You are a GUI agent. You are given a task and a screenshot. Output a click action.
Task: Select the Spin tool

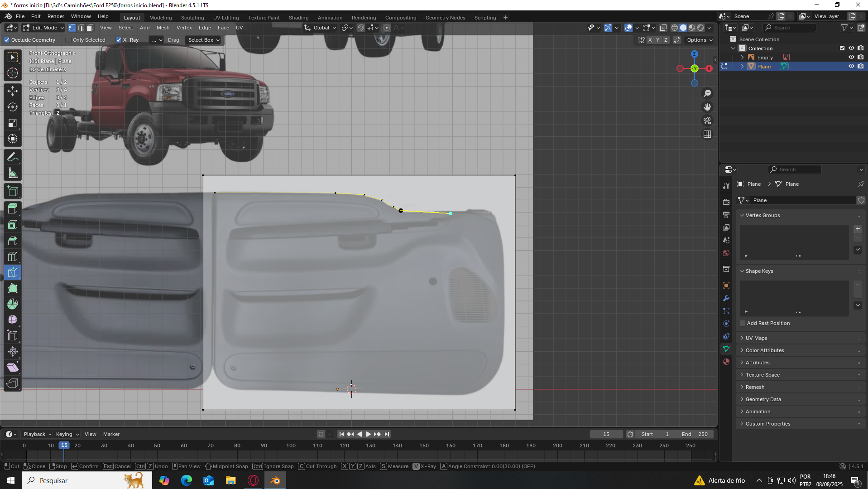[x=13, y=304]
